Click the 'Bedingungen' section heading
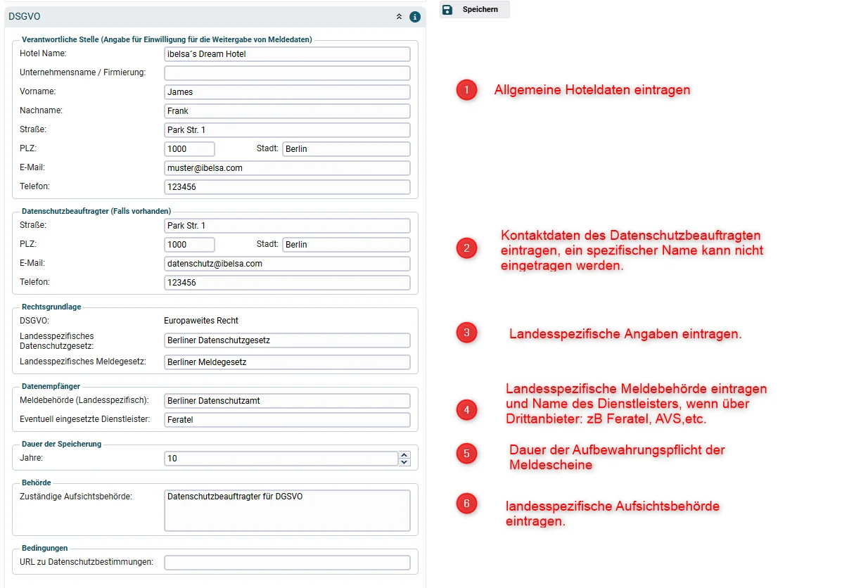The width and height of the screenshot is (868, 588). tap(45, 548)
